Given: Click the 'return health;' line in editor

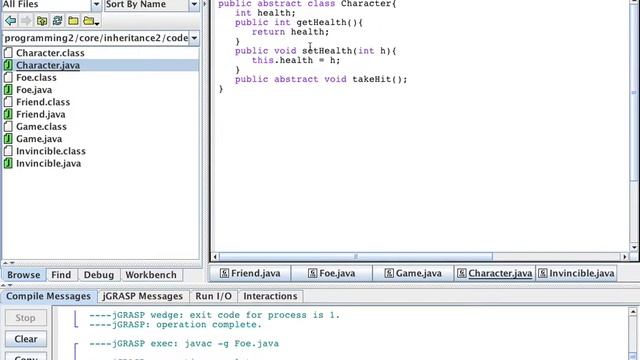Looking at the screenshot, I should 290,32.
